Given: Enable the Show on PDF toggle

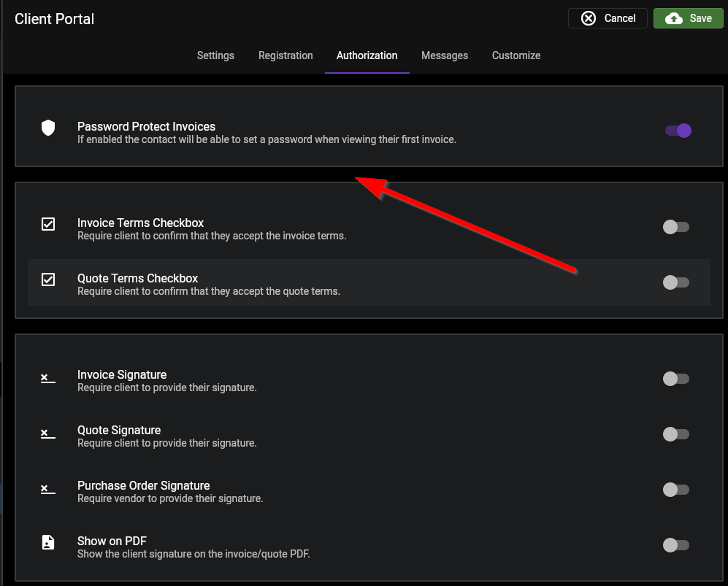Looking at the screenshot, I should (675, 545).
